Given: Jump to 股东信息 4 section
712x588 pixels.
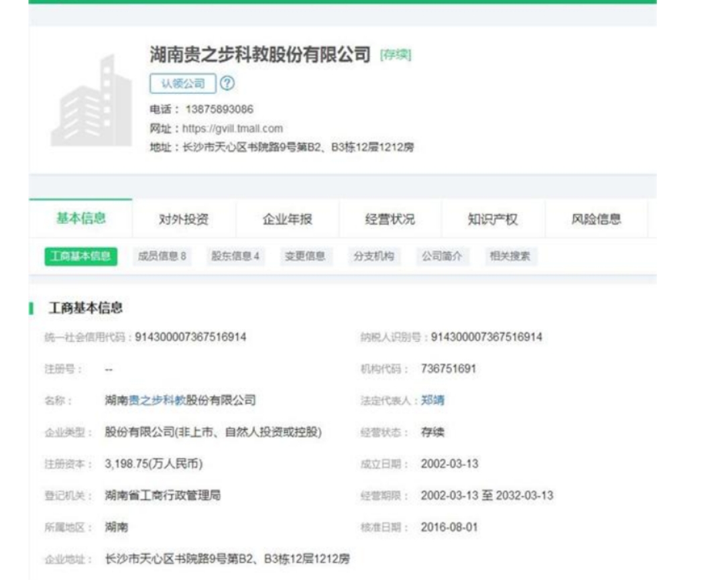Looking at the screenshot, I should click(x=235, y=257).
